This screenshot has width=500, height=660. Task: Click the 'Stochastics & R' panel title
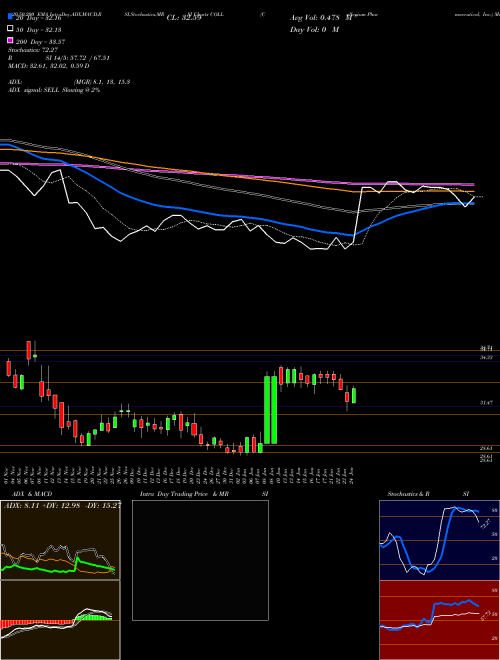409,494
